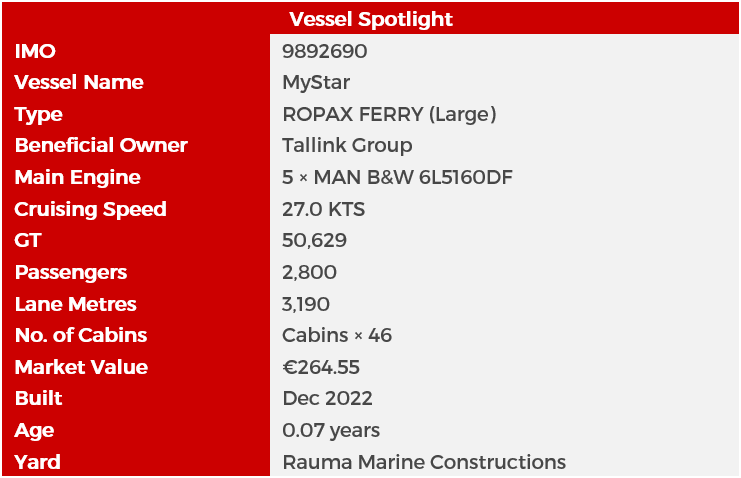Image resolution: width=741 pixels, height=478 pixels.
Task: Click the Rauma Marine Constructions yard
Action: [424, 462]
